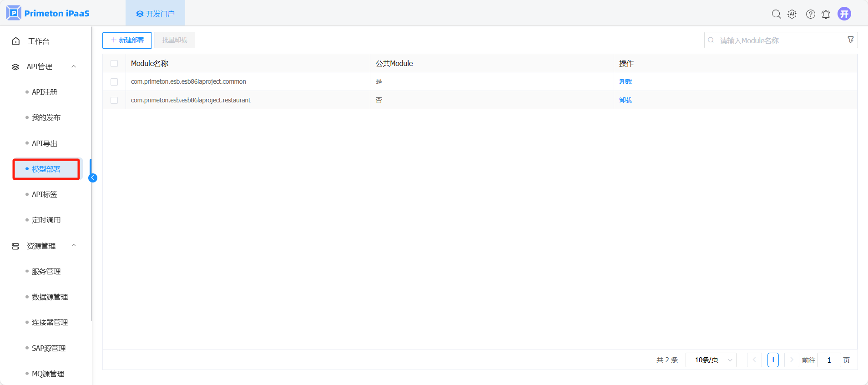Click the Primeton iPaaS logo
This screenshot has width=868, height=385.
coord(48,13)
